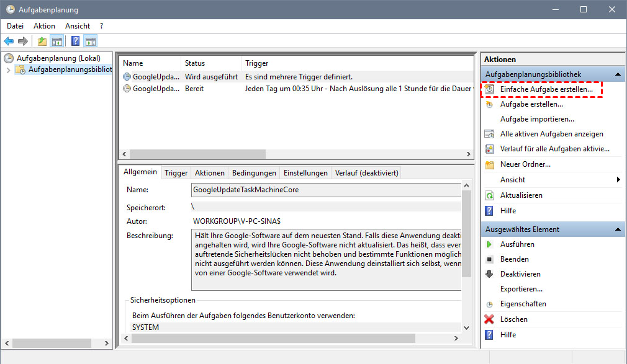Image resolution: width=627 pixels, height=364 pixels.
Task: Toggle the console tree toolbar icon
Action: [x=57, y=42]
